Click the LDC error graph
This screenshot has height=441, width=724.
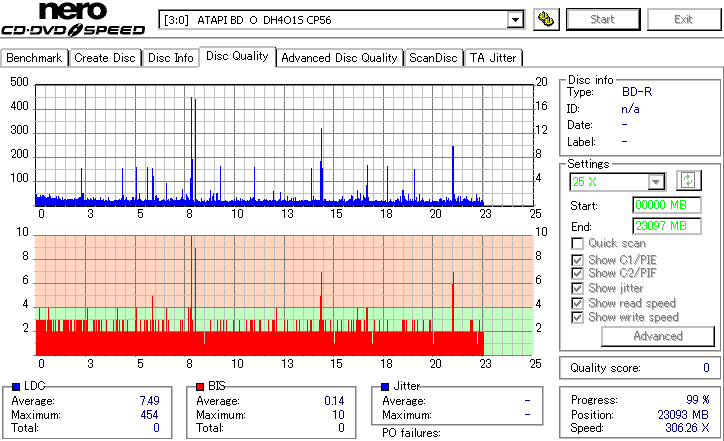coord(284,145)
